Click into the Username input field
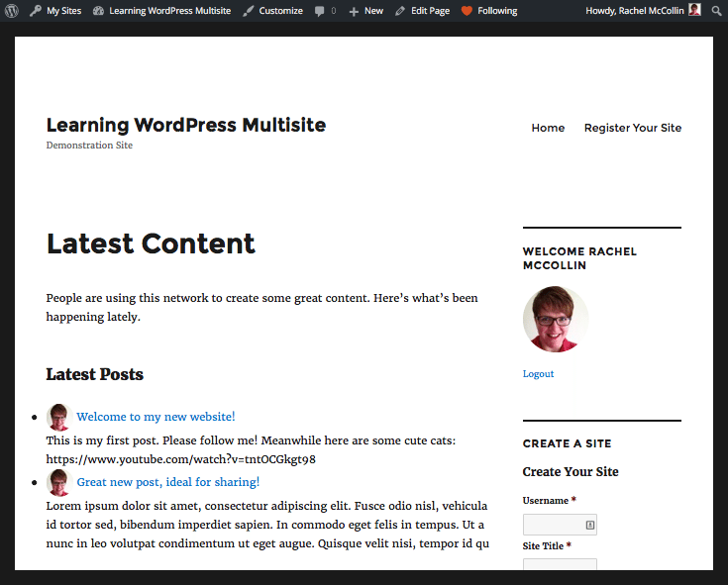 560,525
